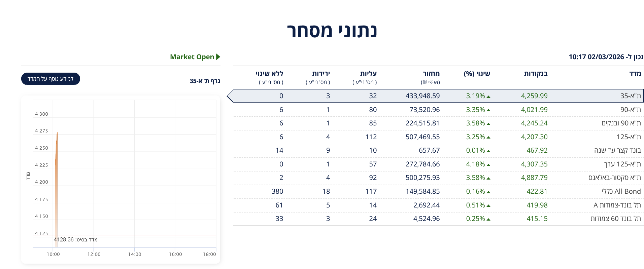Click the selected-row pointer arrow on ת"א-35 row
This screenshot has width=644, height=269.
230,96
